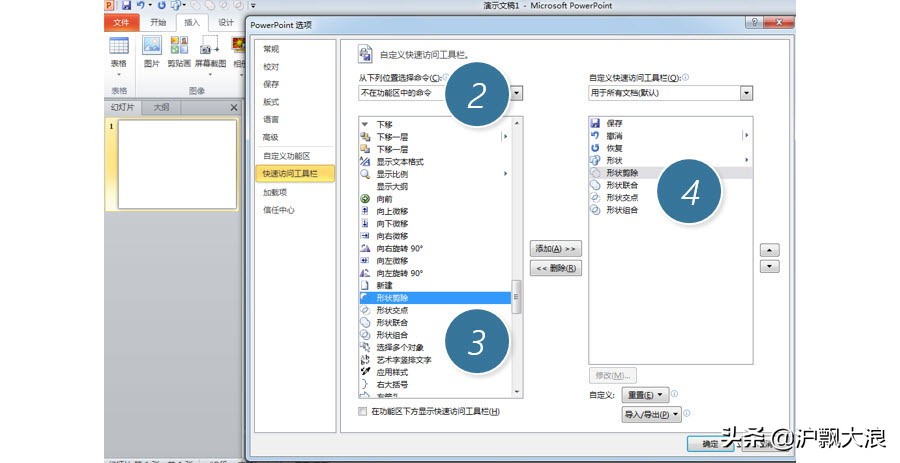Select 艺术字竖排文字 command
Viewport: 900px width, 463px height.
click(435, 360)
